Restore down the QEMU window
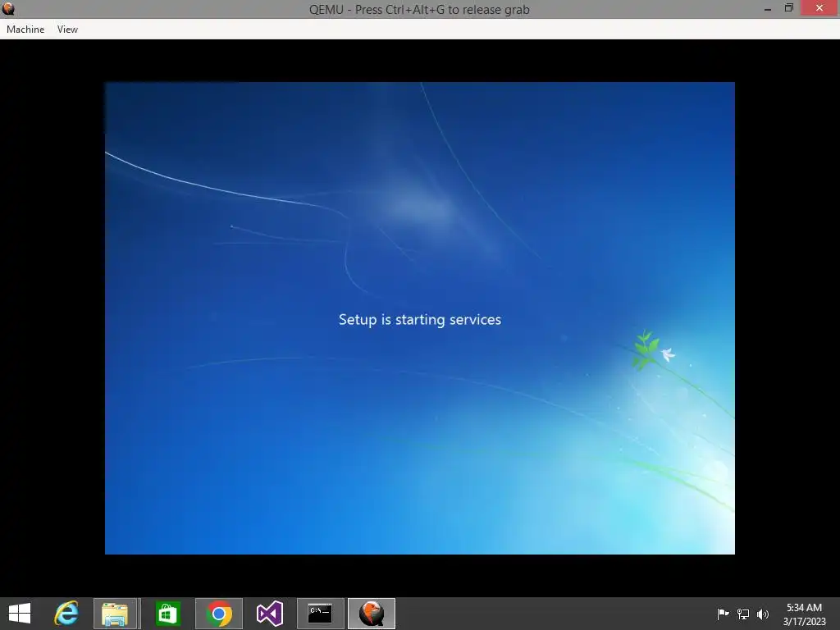The height and width of the screenshot is (630, 840). tap(788, 8)
